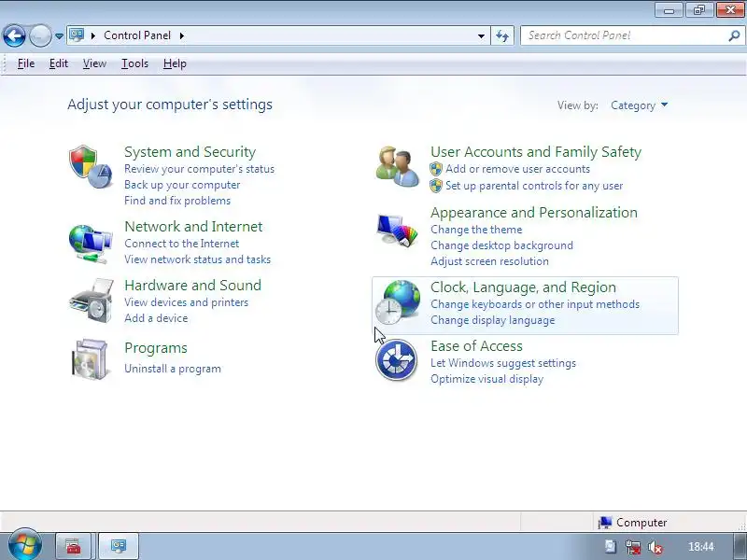The height and width of the screenshot is (560, 747).
Task: Open the Ease of Access icon
Action: 396,359
